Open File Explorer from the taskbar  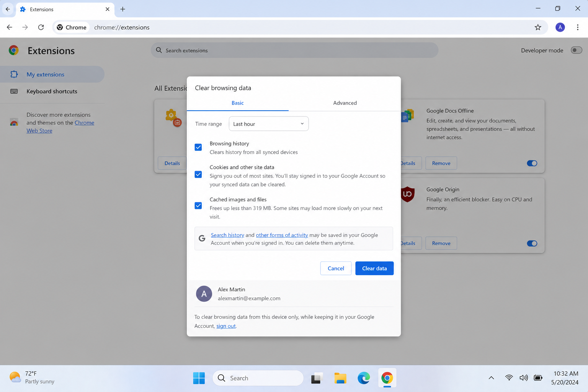coord(340,378)
